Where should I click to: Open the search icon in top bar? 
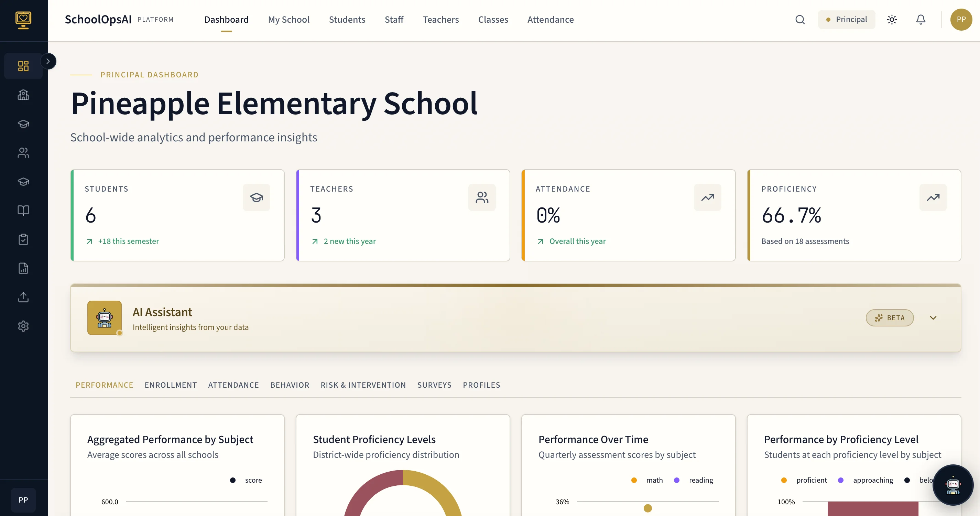point(800,19)
